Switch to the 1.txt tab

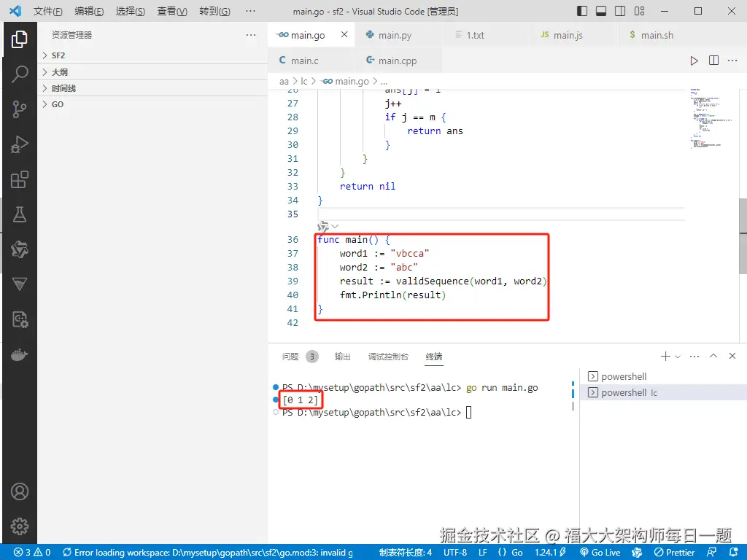click(486, 35)
